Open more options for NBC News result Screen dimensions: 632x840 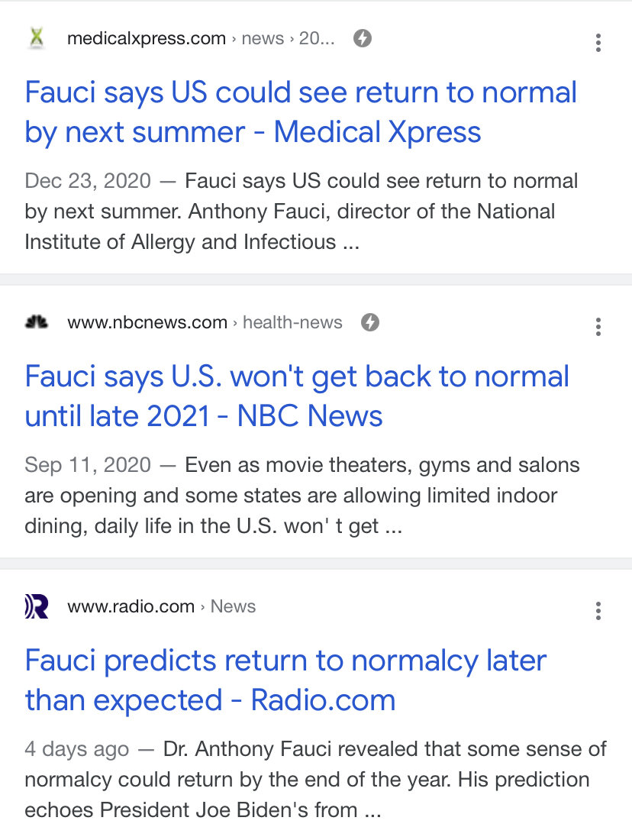598,326
